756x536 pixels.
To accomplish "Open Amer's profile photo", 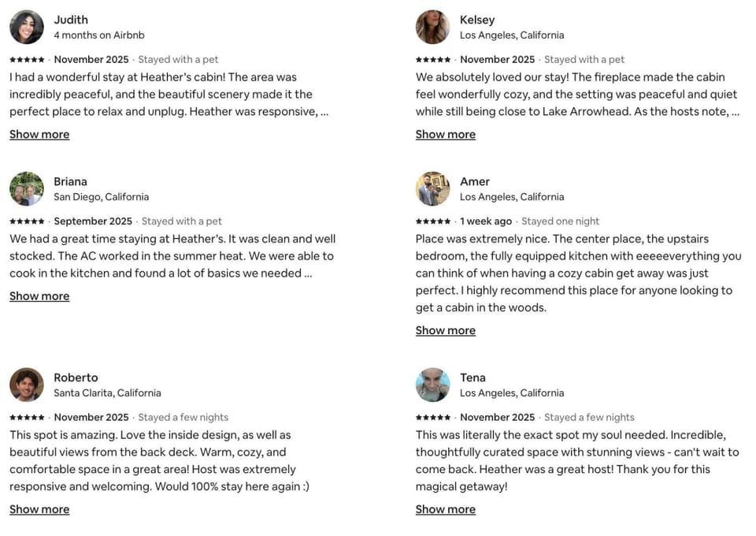I will 432,188.
